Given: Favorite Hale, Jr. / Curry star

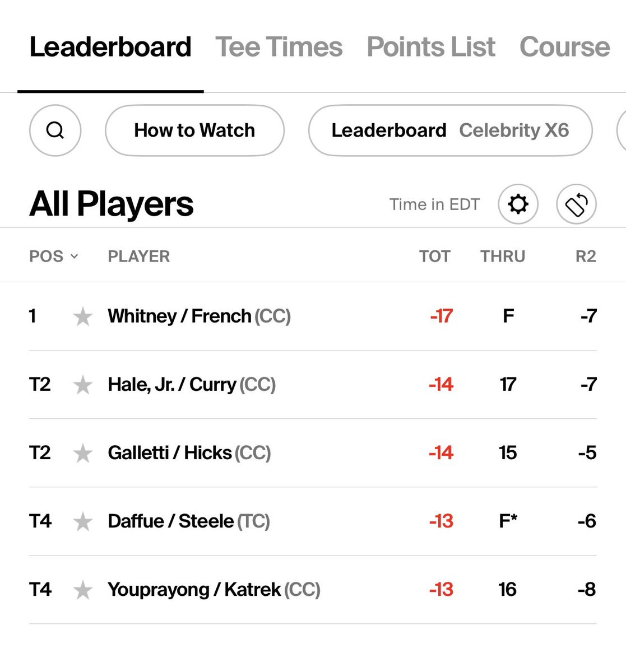Looking at the screenshot, I should click(83, 385).
